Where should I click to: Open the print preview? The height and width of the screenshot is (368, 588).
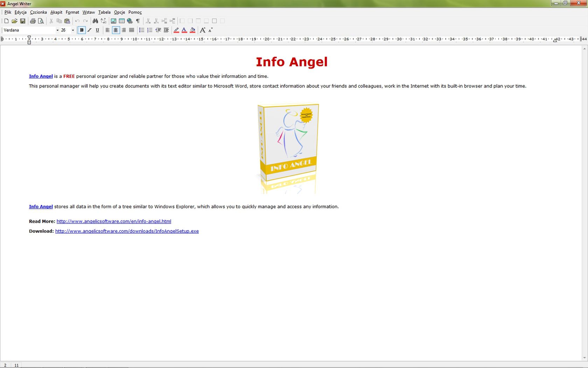[41, 21]
